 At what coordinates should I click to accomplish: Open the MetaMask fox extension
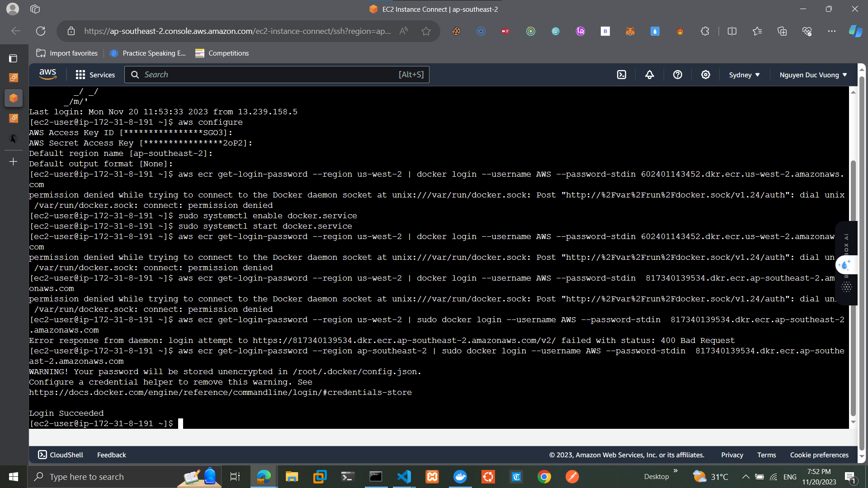tap(630, 31)
